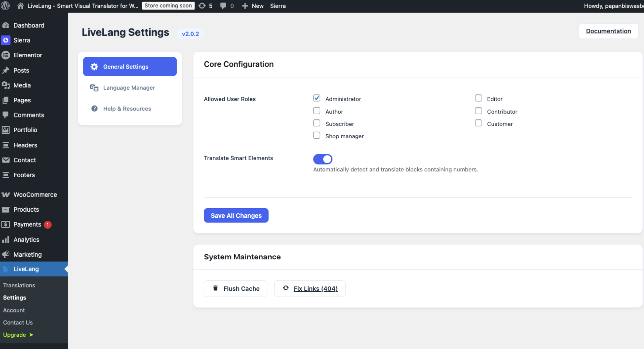Image resolution: width=644 pixels, height=349 pixels.
Task: Open the Howdy user account menu
Action: click(x=614, y=6)
